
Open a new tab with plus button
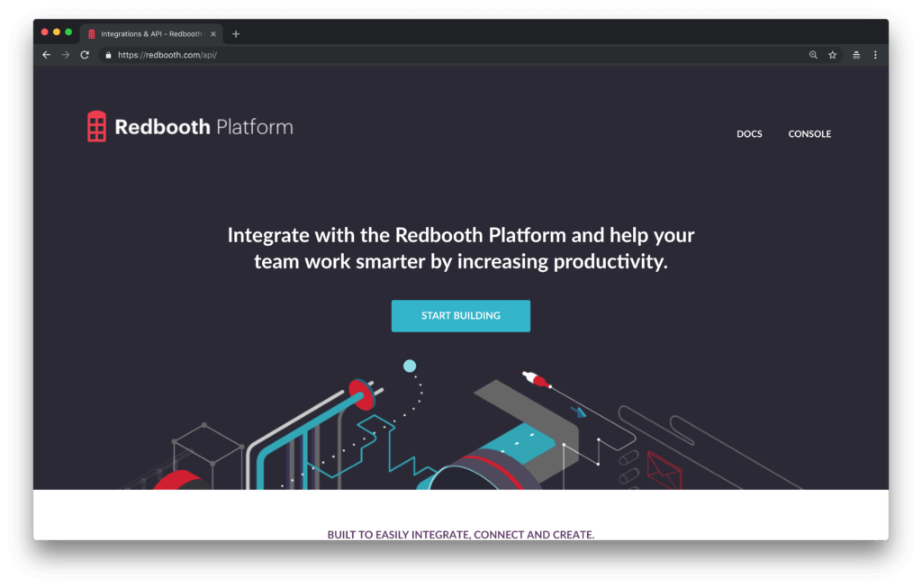tap(236, 34)
